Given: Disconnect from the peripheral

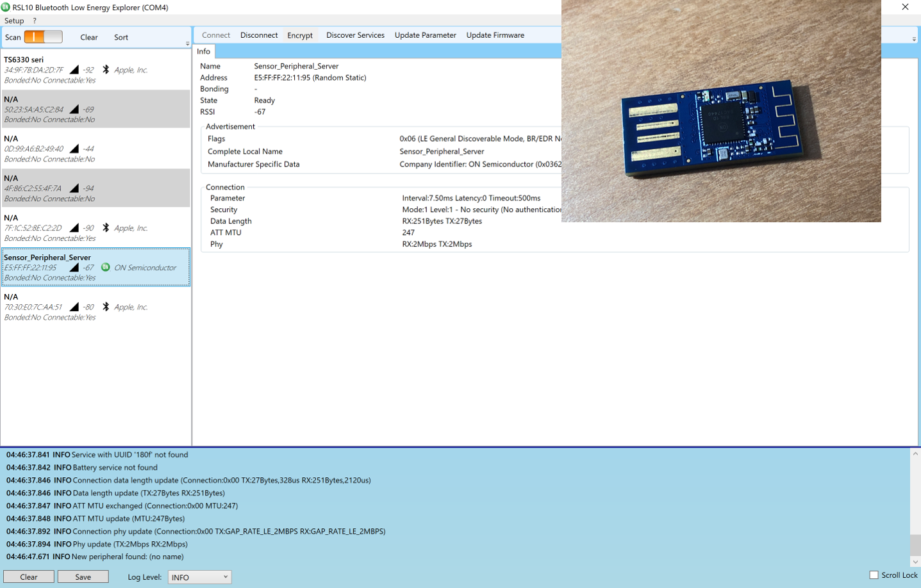Looking at the screenshot, I should 259,35.
